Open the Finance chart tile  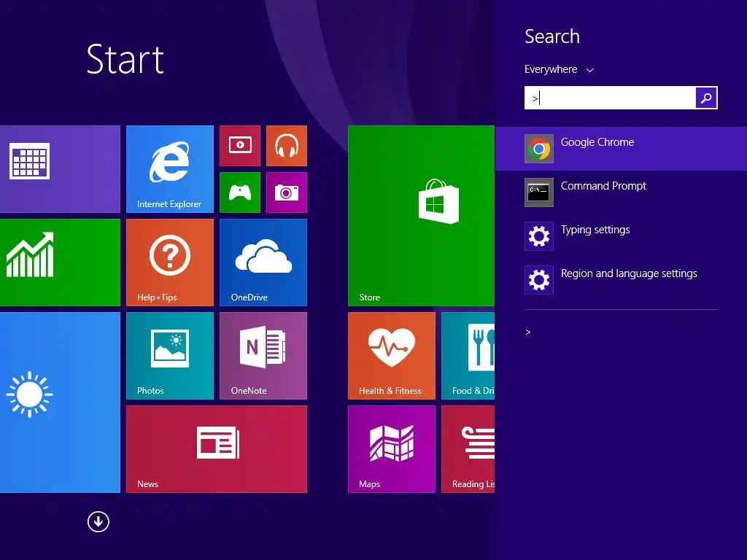[x=60, y=262]
